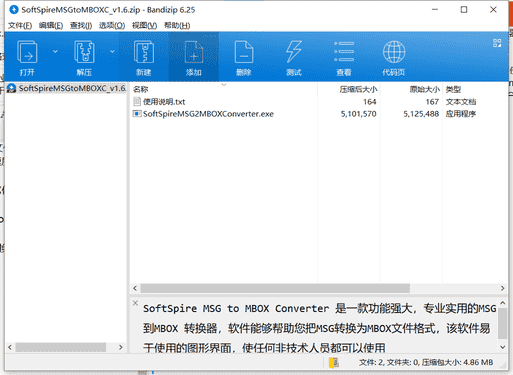Image resolution: width=513 pixels, height=375 pixels.
Task: Click original size 5,125,488 cell
Action: (x=421, y=114)
